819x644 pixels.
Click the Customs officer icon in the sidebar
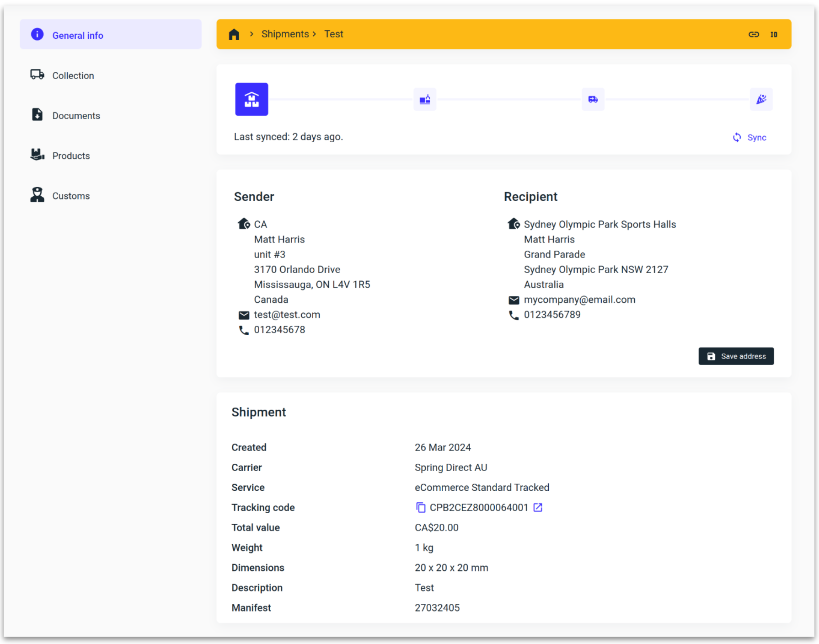[37, 195]
